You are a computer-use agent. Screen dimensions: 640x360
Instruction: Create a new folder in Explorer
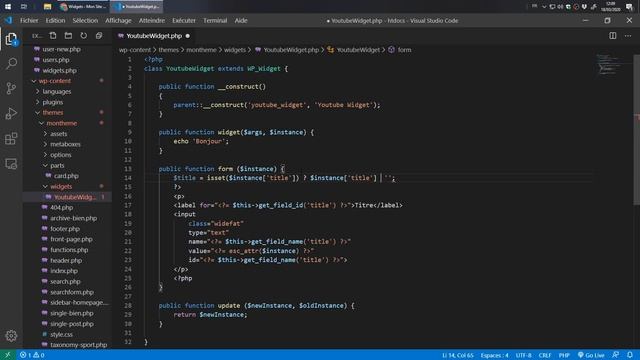pyautogui.click(x=68, y=36)
